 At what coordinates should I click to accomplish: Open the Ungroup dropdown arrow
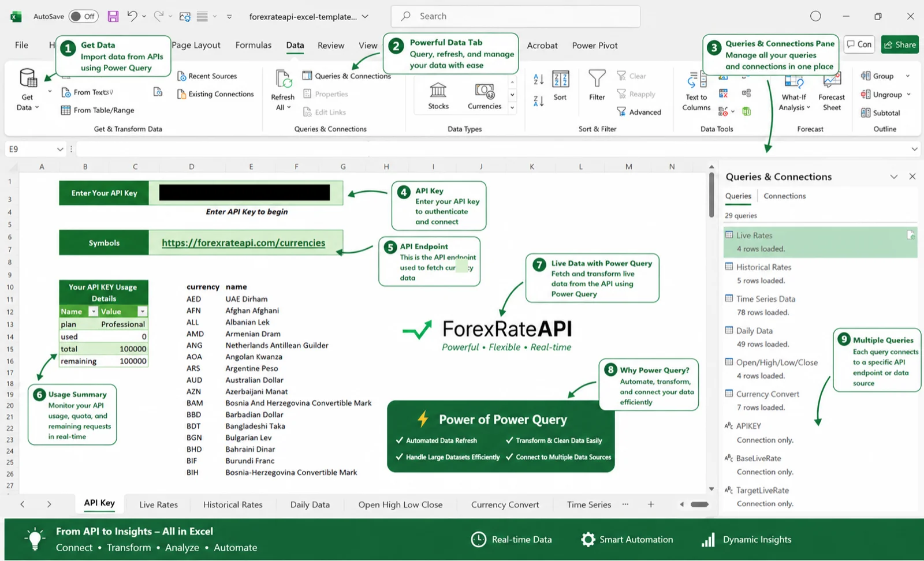[x=908, y=95]
